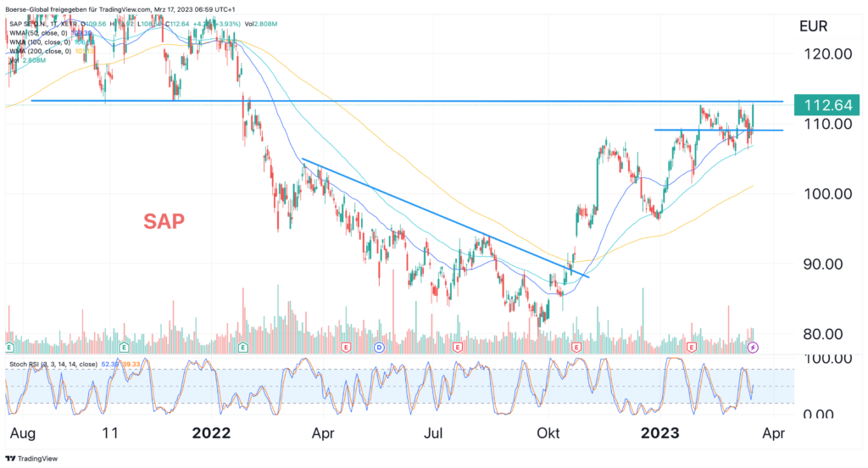Open the red earnings marker after the Apr label

(346, 348)
